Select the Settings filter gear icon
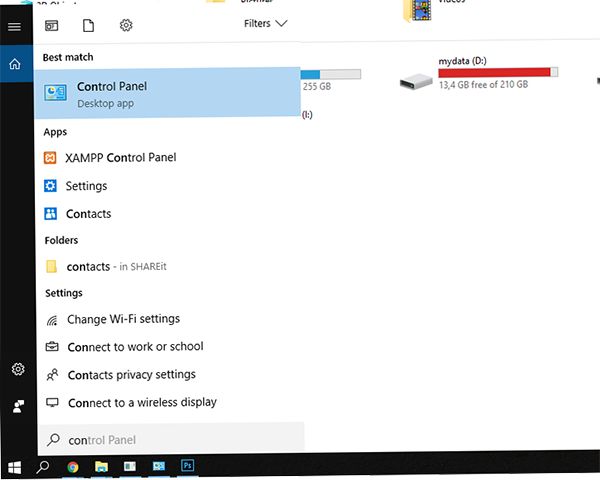This screenshot has height=480, width=600. pos(126,24)
